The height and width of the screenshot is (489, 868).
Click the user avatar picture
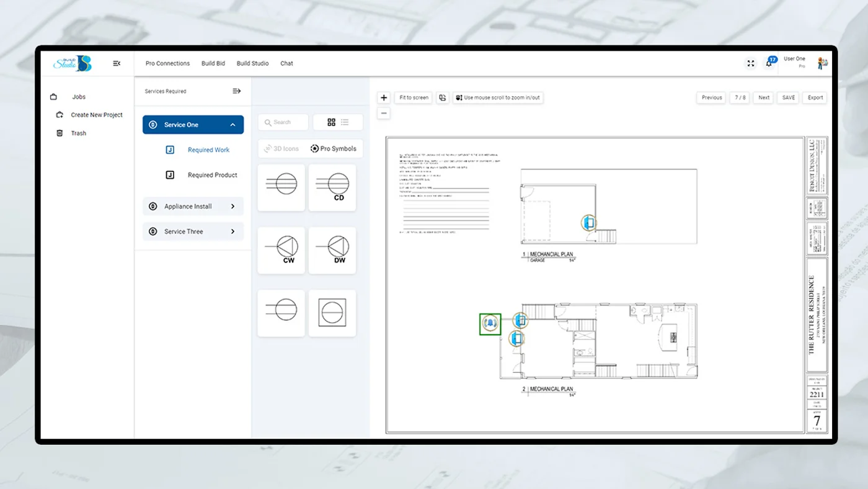(822, 63)
